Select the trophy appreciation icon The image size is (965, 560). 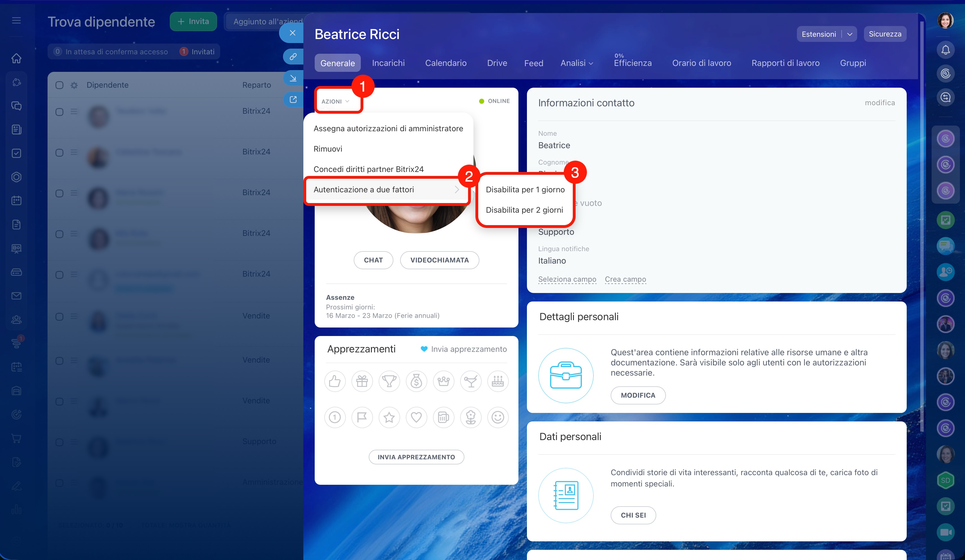389,381
